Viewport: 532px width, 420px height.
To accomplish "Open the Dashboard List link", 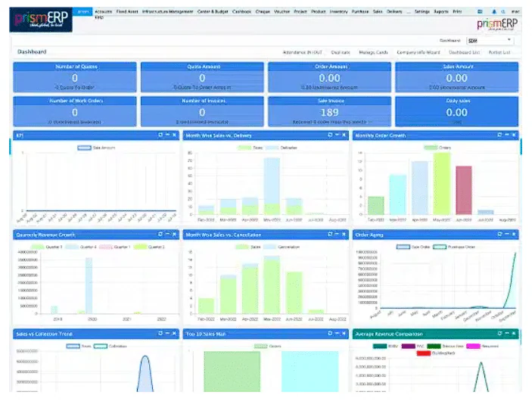I will tap(464, 52).
